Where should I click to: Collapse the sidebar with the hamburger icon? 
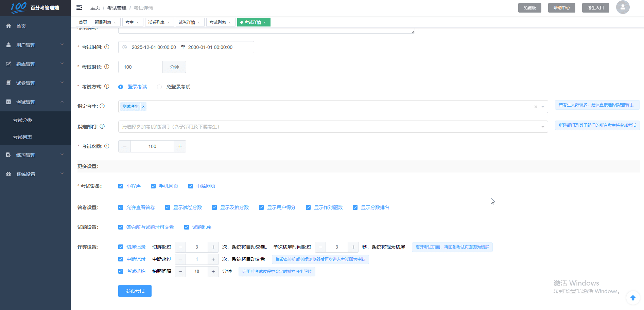tap(79, 7)
